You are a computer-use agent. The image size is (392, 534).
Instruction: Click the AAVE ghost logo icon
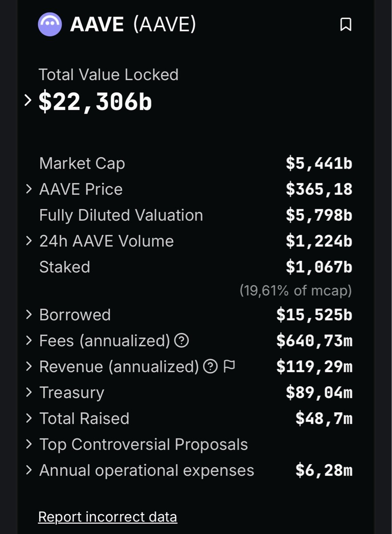coord(50,24)
